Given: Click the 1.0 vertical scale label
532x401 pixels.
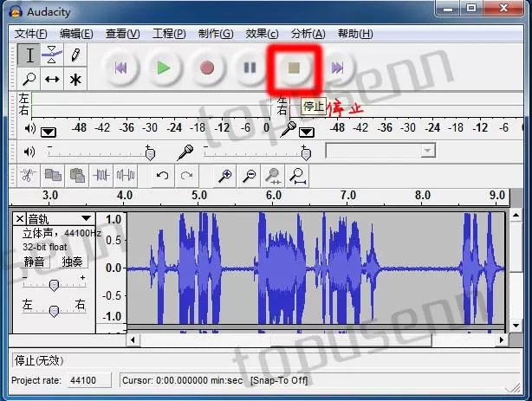Looking at the screenshot, I should [x=114, y=219].
